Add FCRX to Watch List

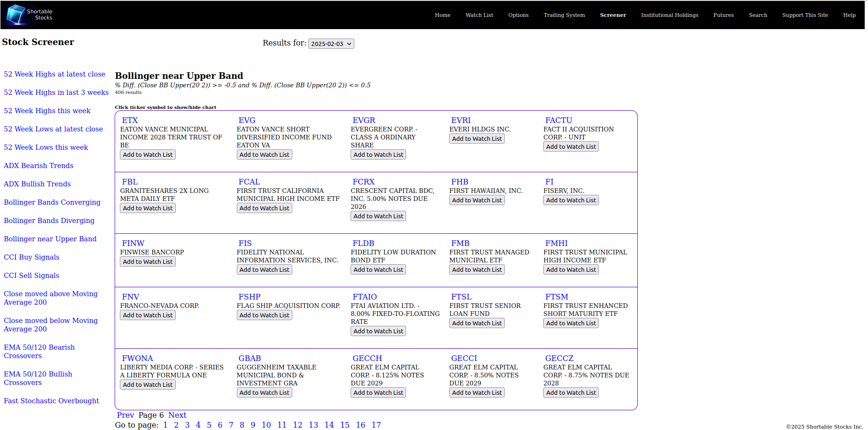378,216
